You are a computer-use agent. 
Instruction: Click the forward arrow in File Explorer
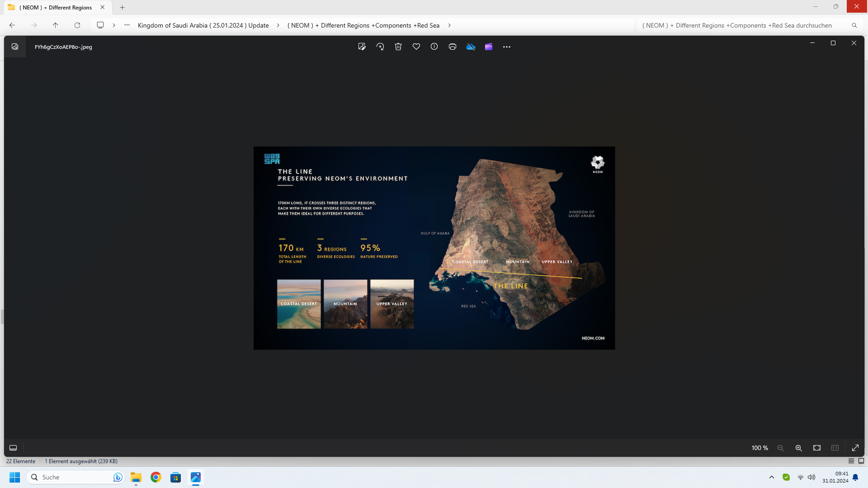click(34, 25)
